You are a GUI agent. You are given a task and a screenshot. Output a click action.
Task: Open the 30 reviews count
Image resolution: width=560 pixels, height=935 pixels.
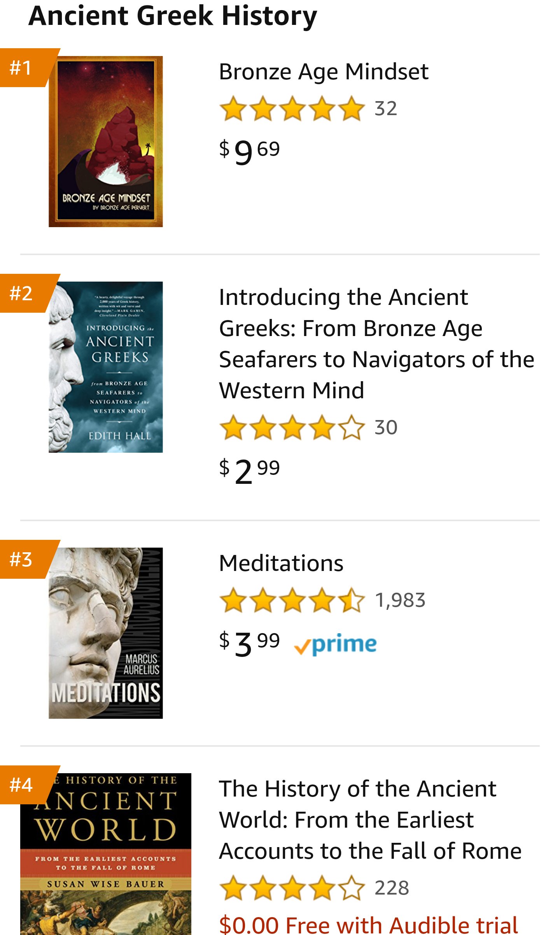click(386, 427)
